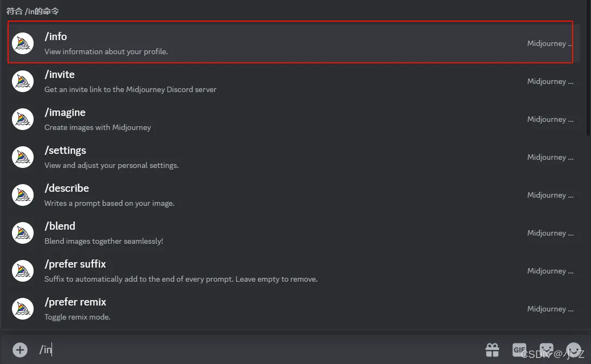Select the /prefer suffix command title
591x364 pixels.
click(75, 264)
